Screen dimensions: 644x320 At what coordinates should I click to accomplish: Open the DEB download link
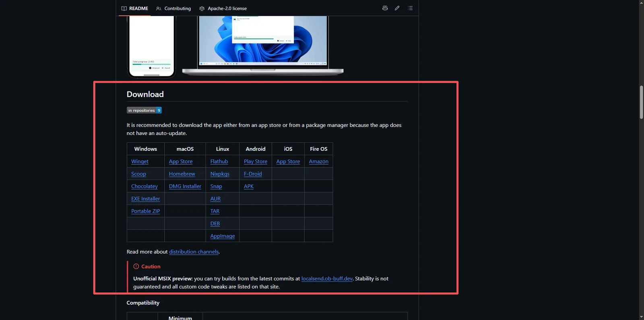click(215, 224)
